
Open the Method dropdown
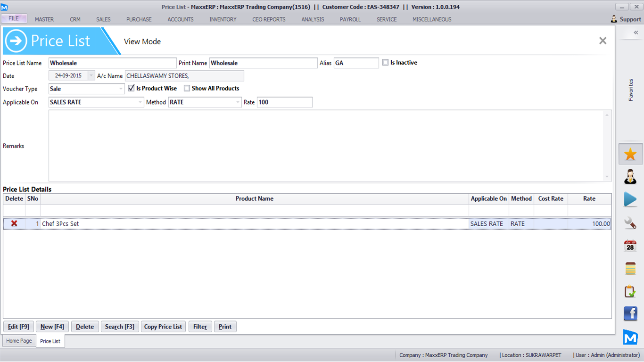[238, 102]
